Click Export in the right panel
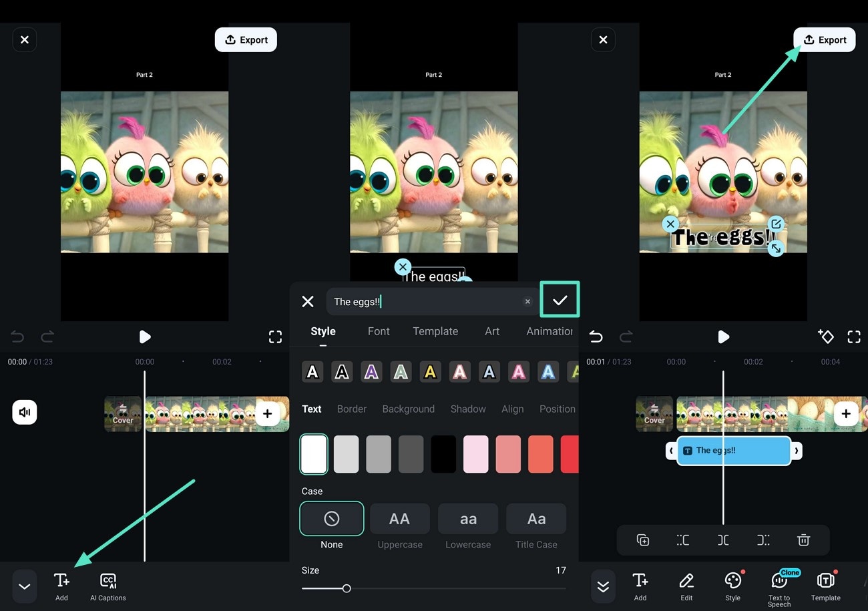Viewport: 868px width, 611px height. click(824, 40)
